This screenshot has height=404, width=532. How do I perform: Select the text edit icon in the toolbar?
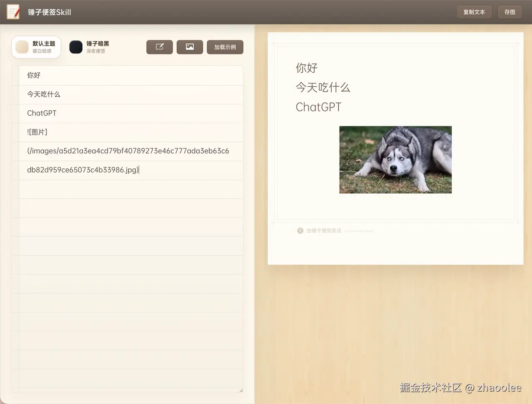[160, 47]
